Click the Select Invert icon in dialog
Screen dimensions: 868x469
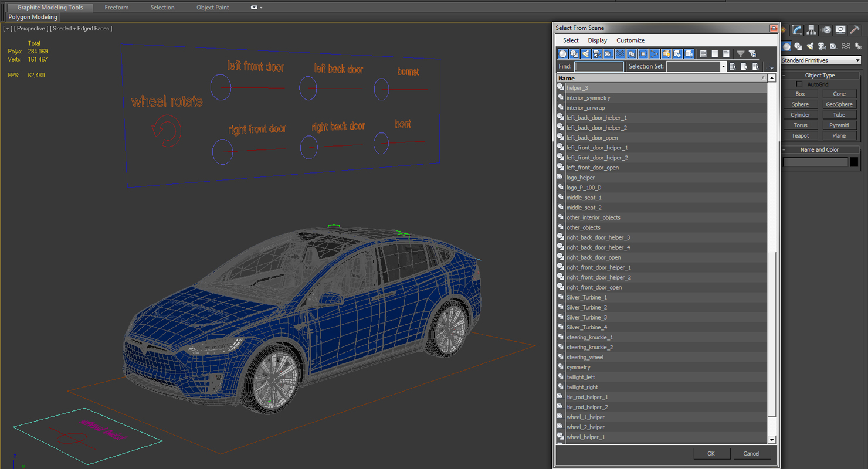tap(726, 54)
